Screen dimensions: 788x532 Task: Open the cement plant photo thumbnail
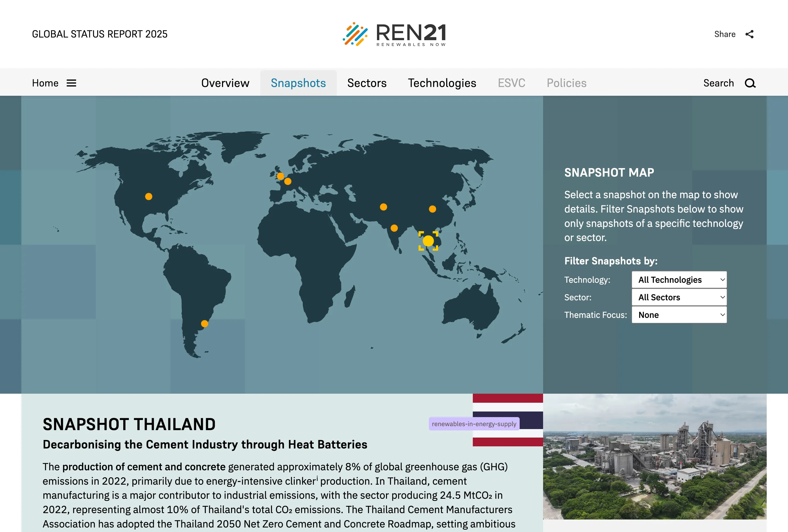[x=654, y=456]
